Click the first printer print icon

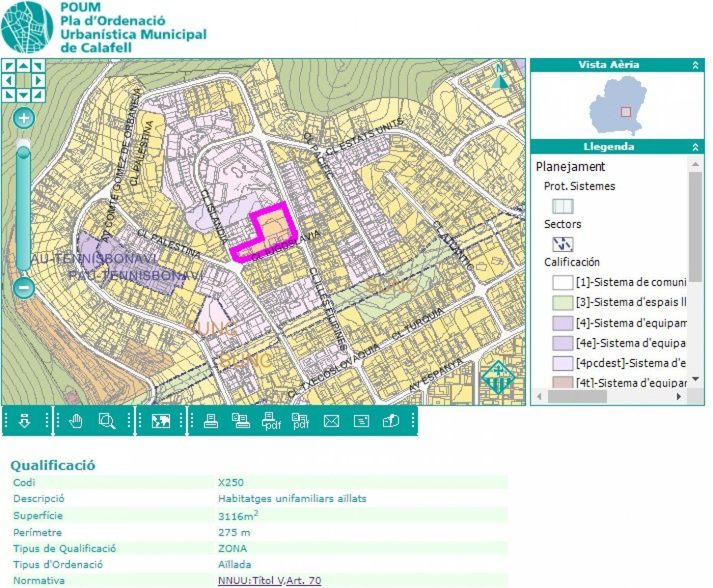tap(211, 421)
